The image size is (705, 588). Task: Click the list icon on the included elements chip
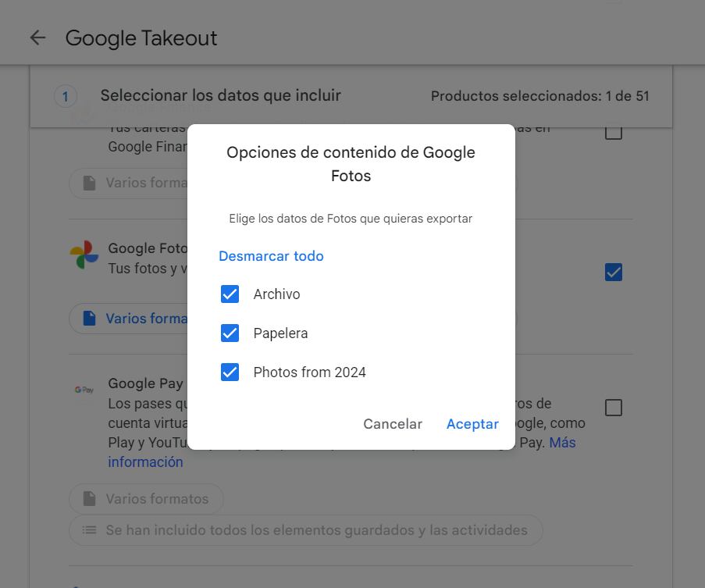tap(88, 529)
